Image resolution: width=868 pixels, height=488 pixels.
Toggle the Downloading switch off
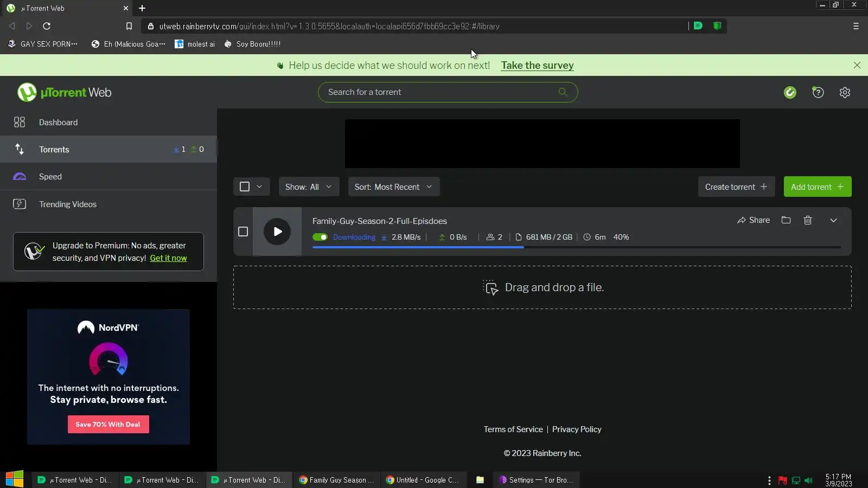pyautogui.click(x=320, y=237)
